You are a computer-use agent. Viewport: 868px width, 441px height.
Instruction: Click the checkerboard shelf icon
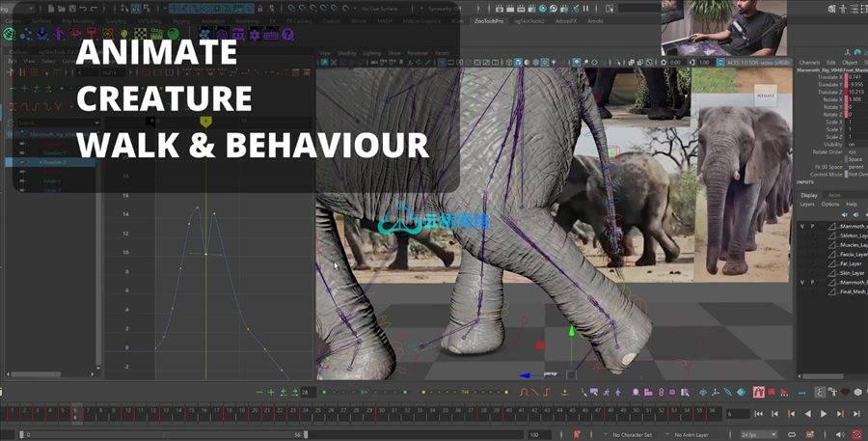click(141, 34)
